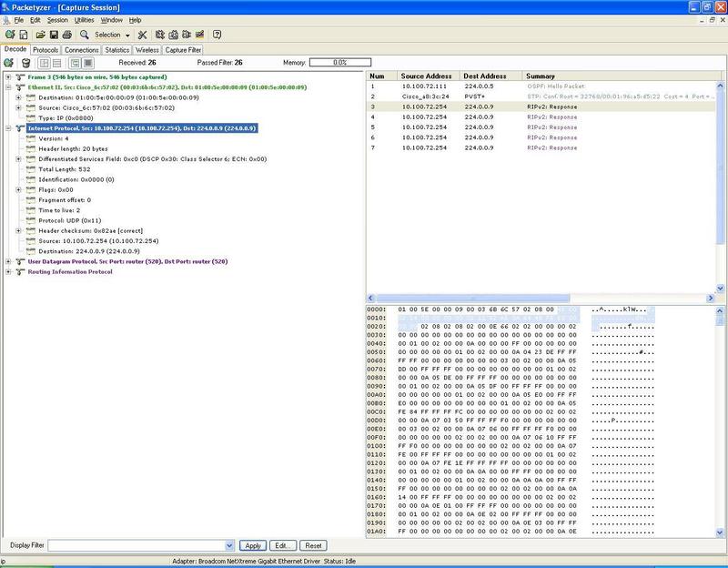Sort by the Source Address column header
Image resolution: width=728 pixels, height=568 pixels.
tap(428, 76)
